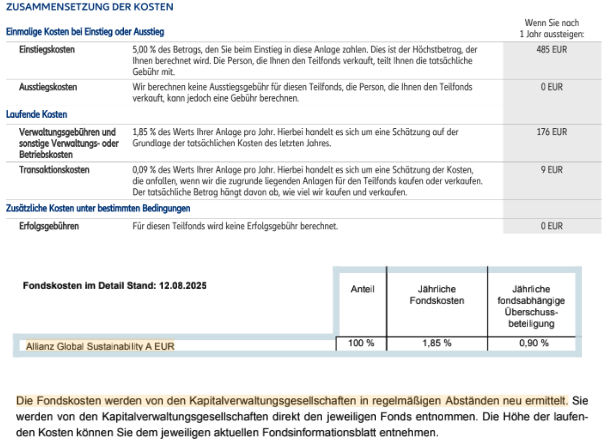This screenshot has height=443, width=605.
Task: Select the 485 EUR cost value
Action: (x=551, y=49)
